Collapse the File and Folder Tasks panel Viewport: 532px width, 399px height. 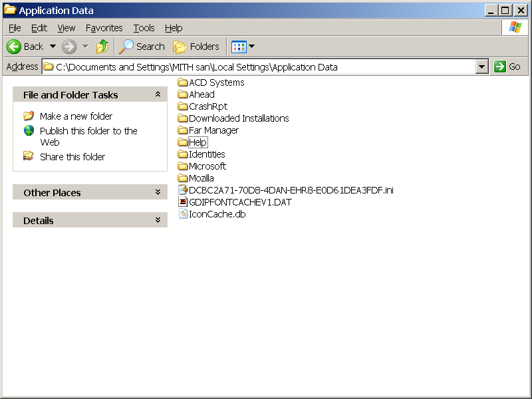click(158, 94)
